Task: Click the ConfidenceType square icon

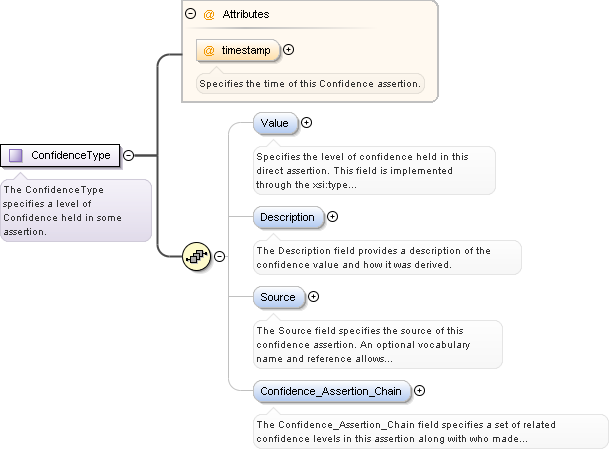Action: pos(16,155)
